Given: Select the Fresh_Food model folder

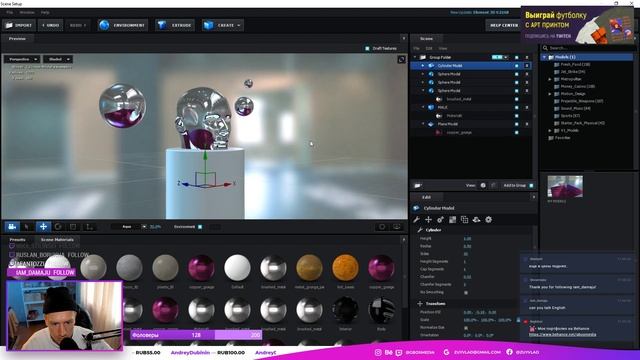Looking at the screenshot, I should (x=575, y=64).
